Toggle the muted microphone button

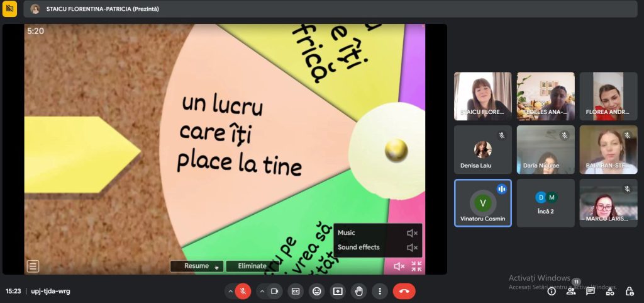pyautogui.click(x=243, y=291)
